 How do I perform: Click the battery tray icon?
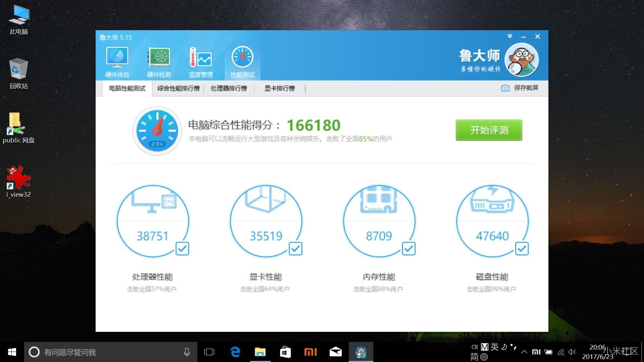[548, 352]
